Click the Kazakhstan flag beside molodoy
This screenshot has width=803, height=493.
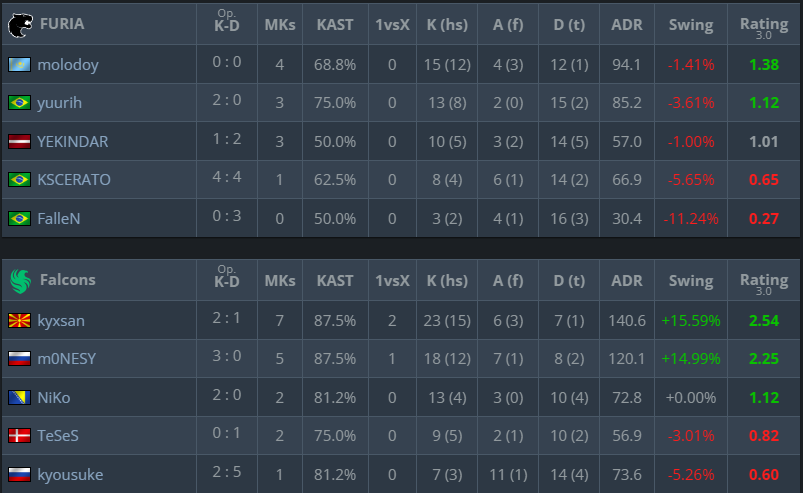(19, 65)
